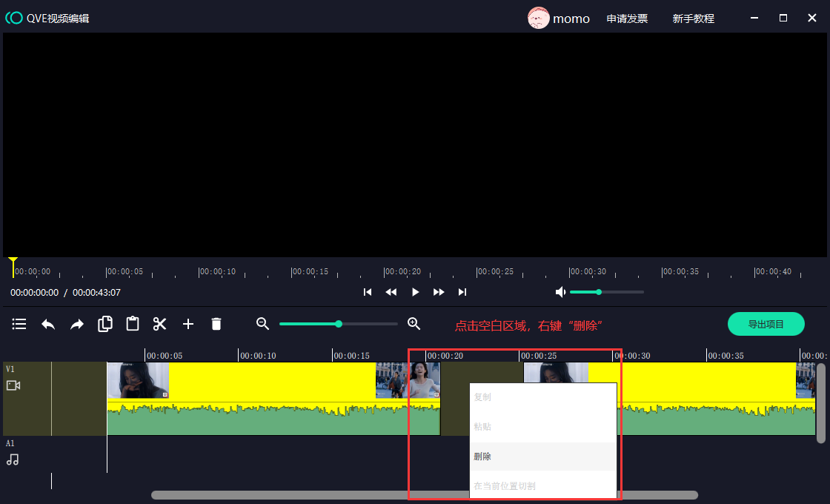This screenshot has width=830, height=504.
Task: Select the scissors cut tool
Action: click(160, 324)
